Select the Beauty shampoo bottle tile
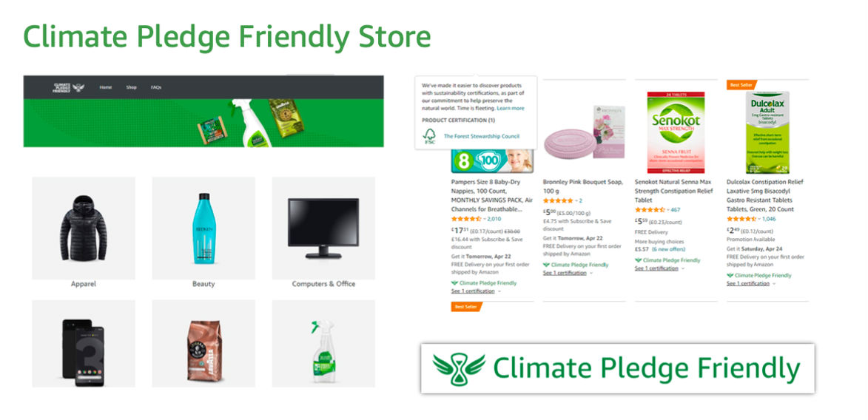Screen dimensions: 868x420 click(x=203, y=228)
